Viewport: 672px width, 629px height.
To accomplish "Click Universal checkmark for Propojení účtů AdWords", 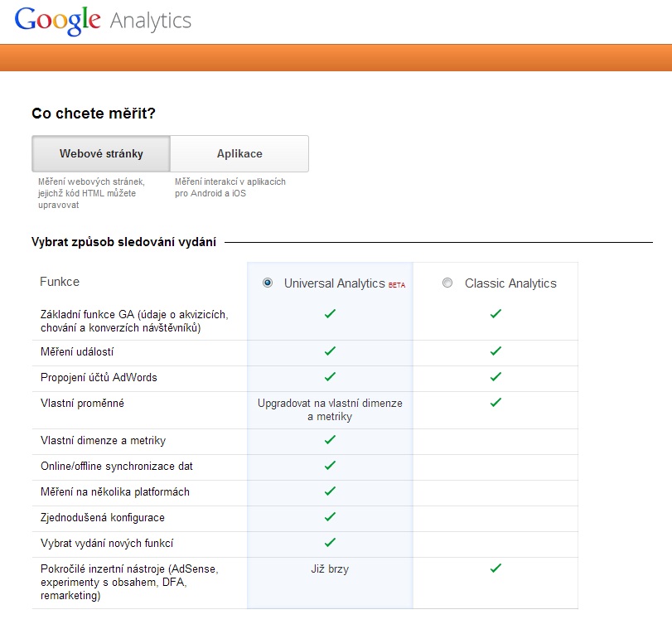I will coord(330,377).
